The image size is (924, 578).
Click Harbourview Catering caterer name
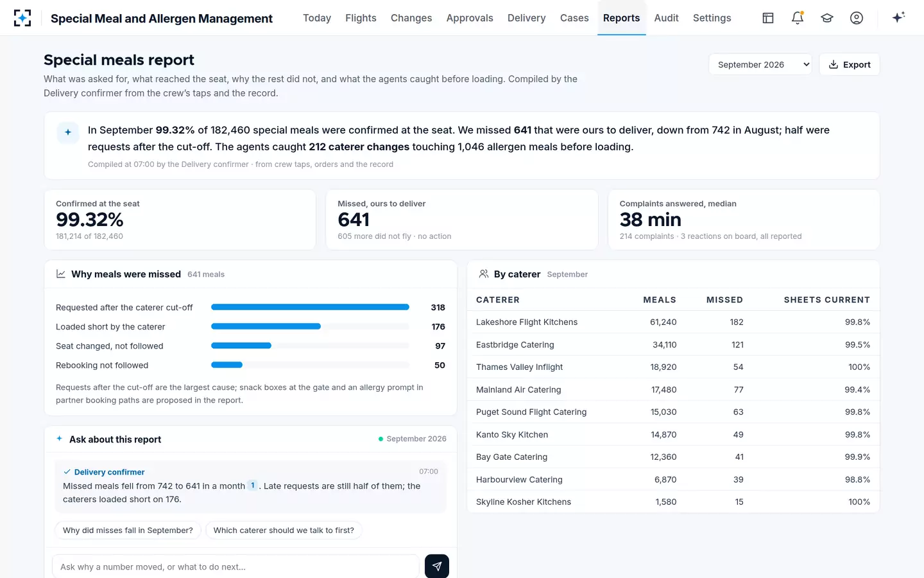[x=519, y=480]
